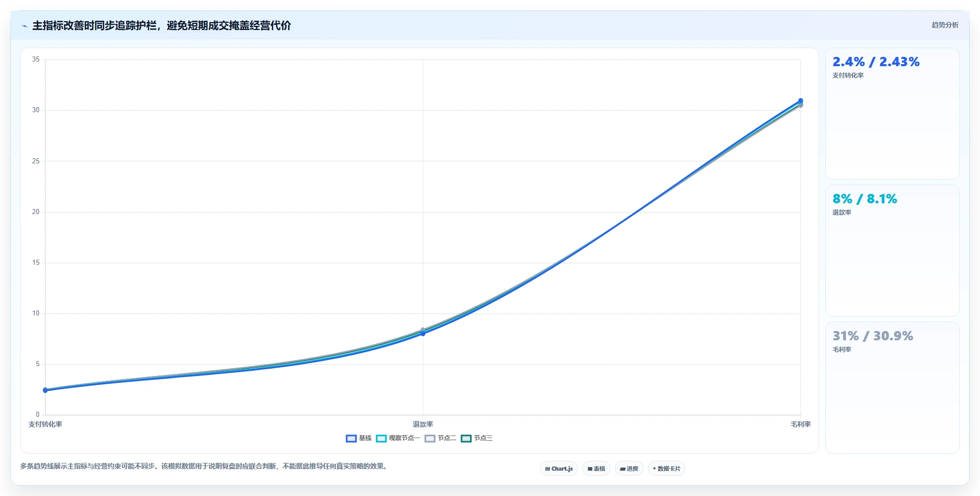Click the 基线 data point at 退款率
This screenshot has width=980, height=496.
tap(423, 334)
